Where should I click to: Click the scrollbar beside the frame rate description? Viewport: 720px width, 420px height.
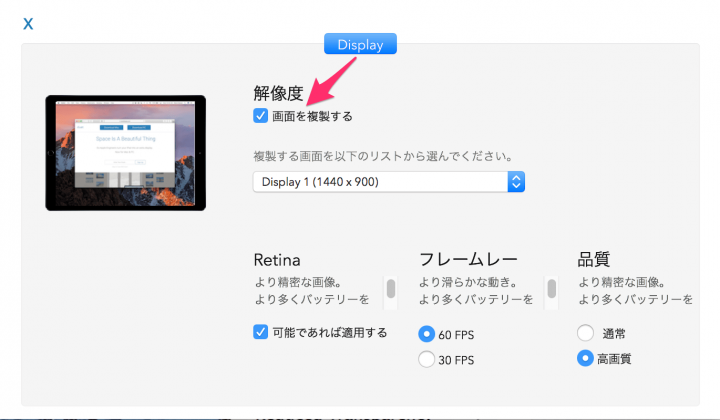[x=551, y=292]
